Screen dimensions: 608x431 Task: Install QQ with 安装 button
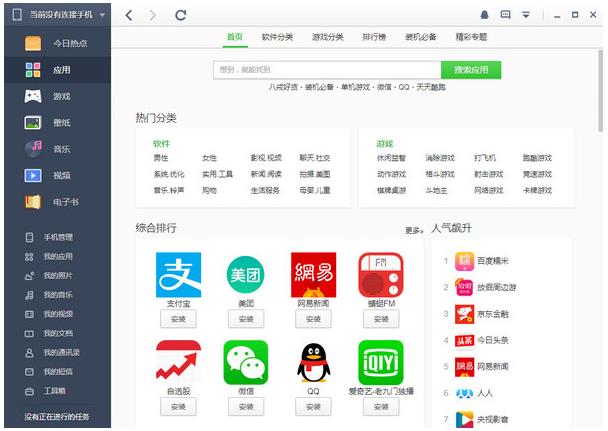click(313, 407)
